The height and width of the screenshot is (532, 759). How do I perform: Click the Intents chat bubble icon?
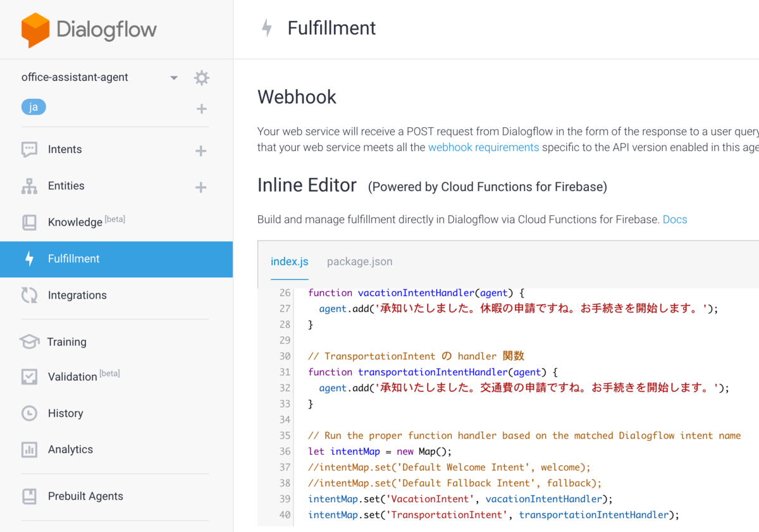tap(29, 150)
